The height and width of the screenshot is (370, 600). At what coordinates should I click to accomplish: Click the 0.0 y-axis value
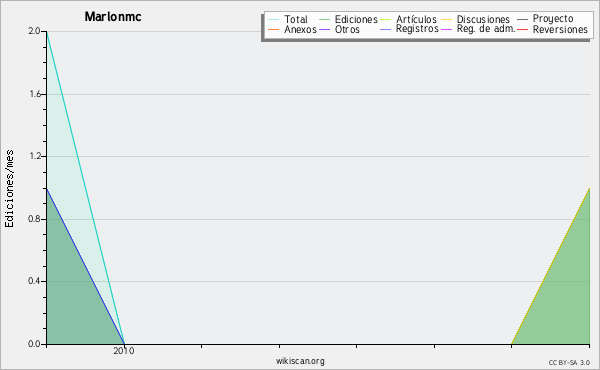[x=34, y=344]
